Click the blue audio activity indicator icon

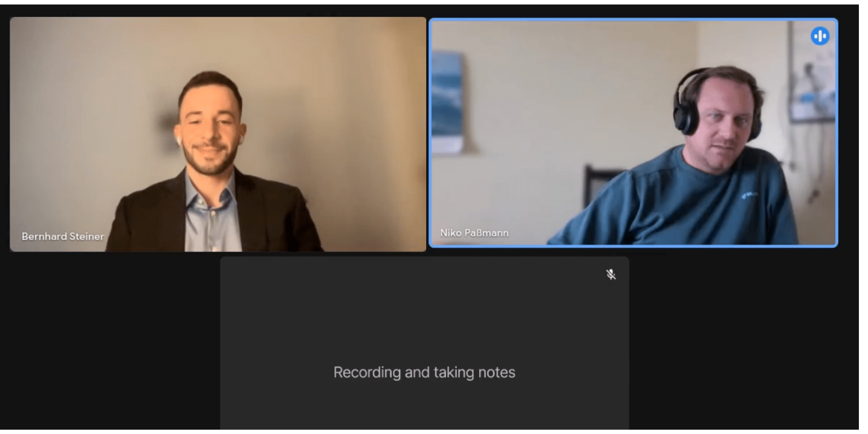(820, 36)
